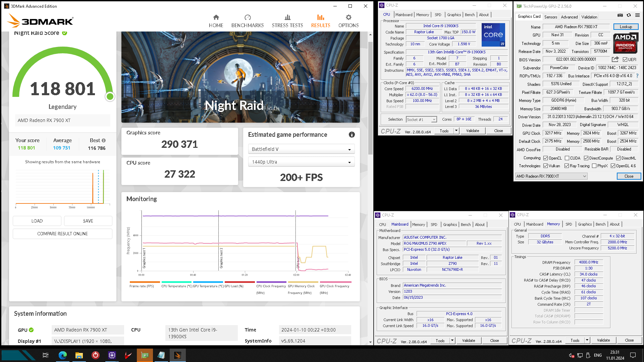Open the SPD tab in the CPU-Z Mainboard window
Viewport: 644px width, 362px height.
click(434, 225)
